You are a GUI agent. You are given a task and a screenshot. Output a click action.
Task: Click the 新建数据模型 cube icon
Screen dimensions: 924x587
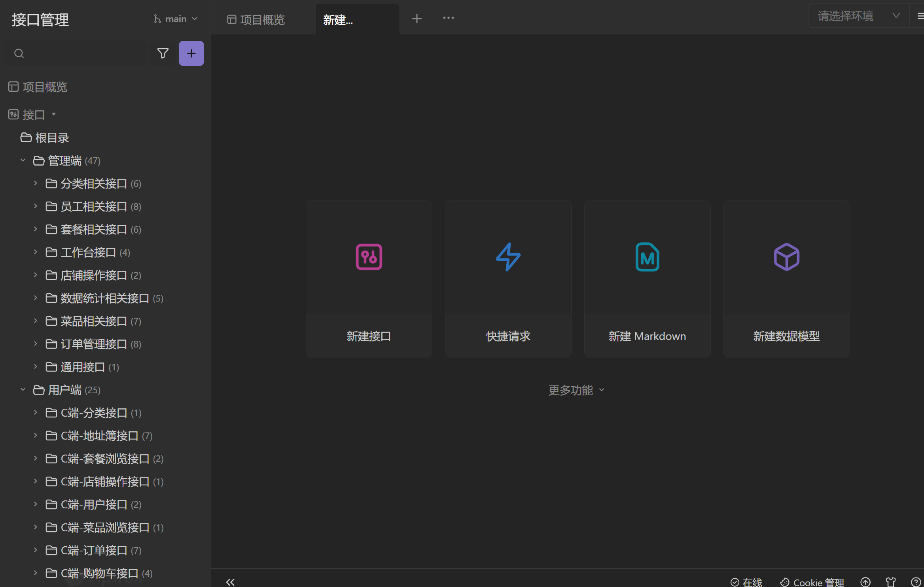786,257
